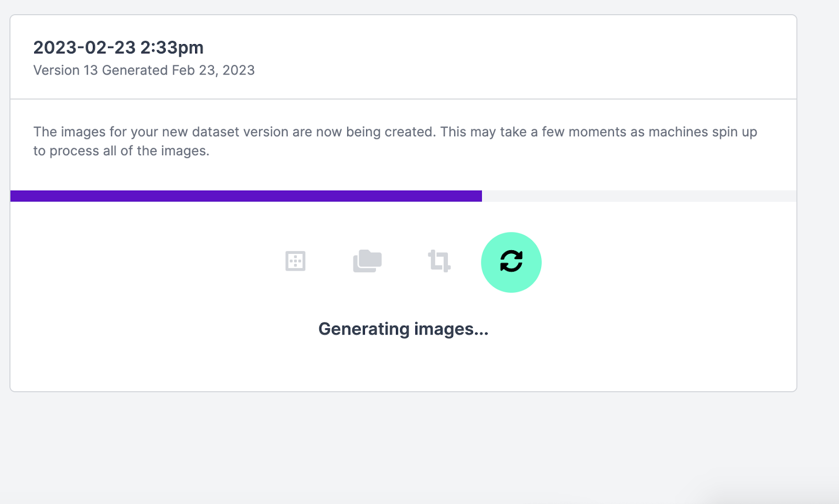The width and height of the screenshot is (839, 504).
Task: Click the "Generating images..." status text
Action: click(x=403, y=329)
